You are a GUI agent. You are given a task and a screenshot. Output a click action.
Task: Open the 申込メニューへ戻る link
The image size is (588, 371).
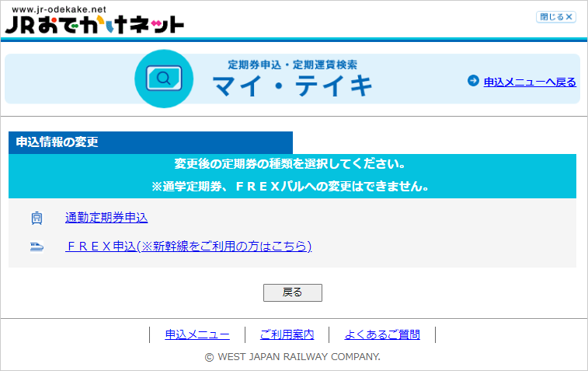pyautogui.click(x=530, y=82)
